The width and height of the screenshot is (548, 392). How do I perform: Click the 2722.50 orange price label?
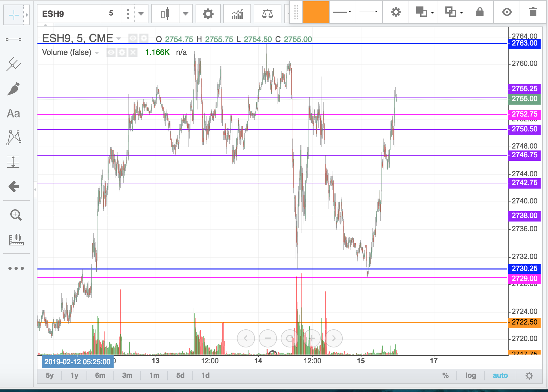click(x=524, y=322)
